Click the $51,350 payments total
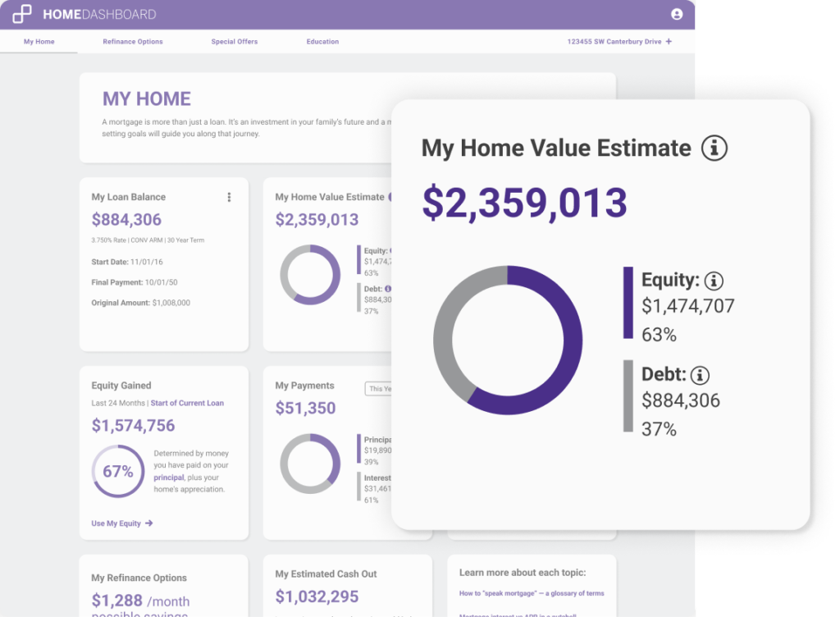840x617 pixels. (x=305, y=408)
